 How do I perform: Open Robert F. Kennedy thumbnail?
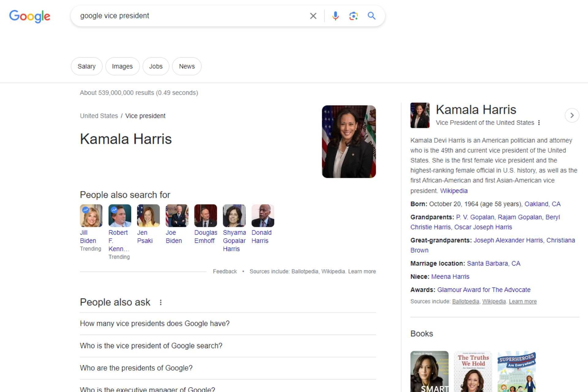[120, 216]
